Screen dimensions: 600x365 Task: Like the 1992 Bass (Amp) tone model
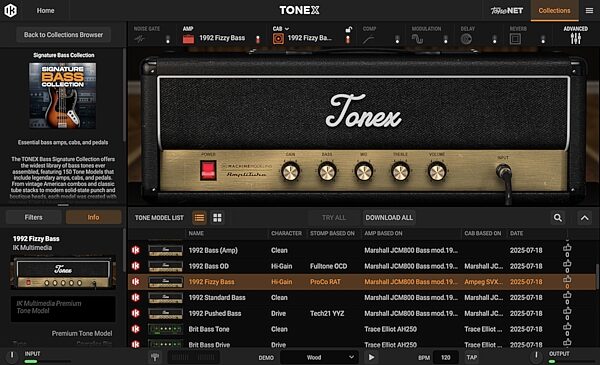tap(567, 248)
